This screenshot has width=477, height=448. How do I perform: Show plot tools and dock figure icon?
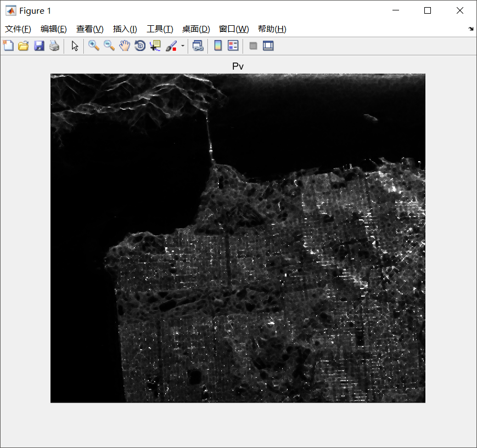pyautogui.click(x=268, y=46)
